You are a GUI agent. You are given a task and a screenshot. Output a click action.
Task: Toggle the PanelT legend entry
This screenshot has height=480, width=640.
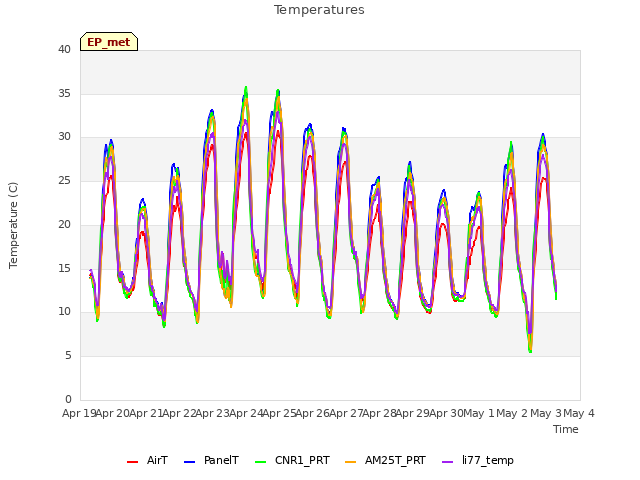(211, 461)
